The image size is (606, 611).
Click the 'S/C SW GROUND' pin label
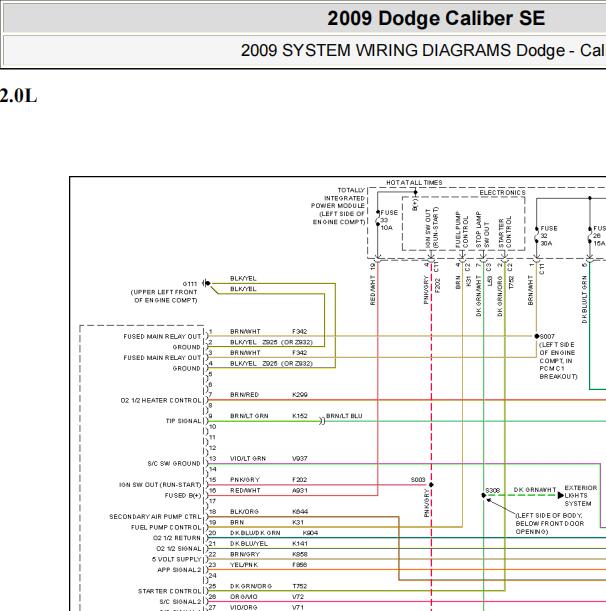174,463
